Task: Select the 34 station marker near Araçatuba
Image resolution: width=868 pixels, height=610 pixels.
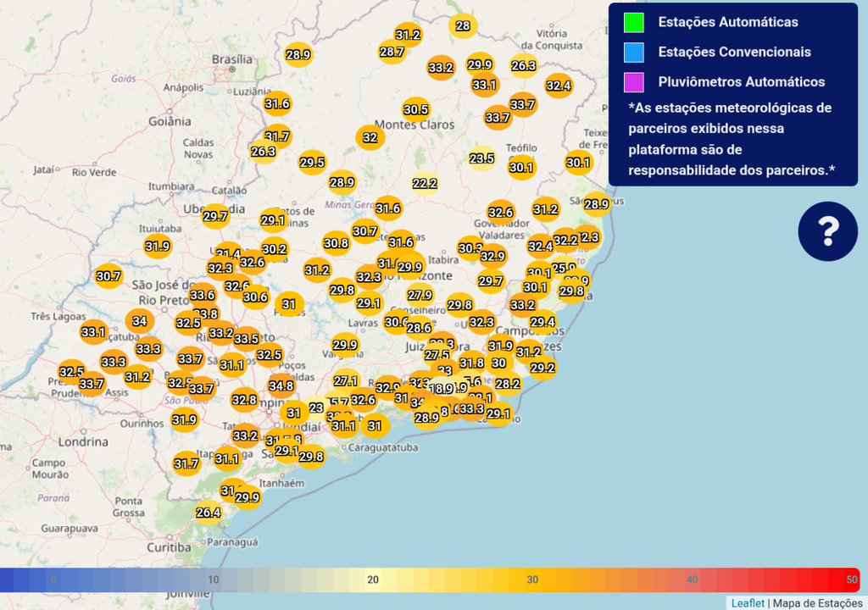Action: click(138, 321)
